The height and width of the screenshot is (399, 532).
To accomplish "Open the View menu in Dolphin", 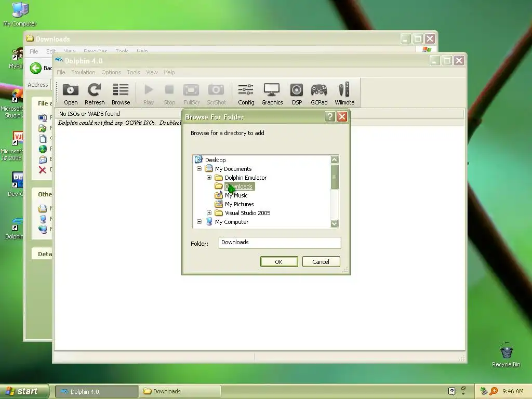I will point(152,72).
